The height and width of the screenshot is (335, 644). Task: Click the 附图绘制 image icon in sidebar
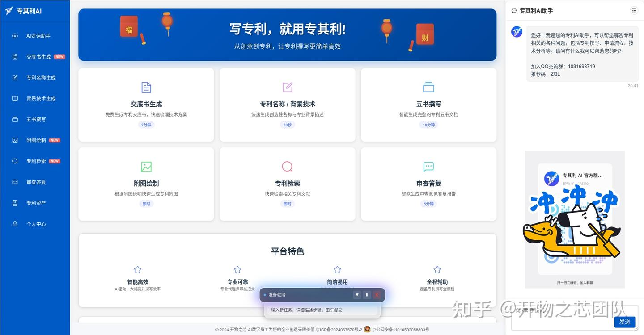[x=15, y=140]
